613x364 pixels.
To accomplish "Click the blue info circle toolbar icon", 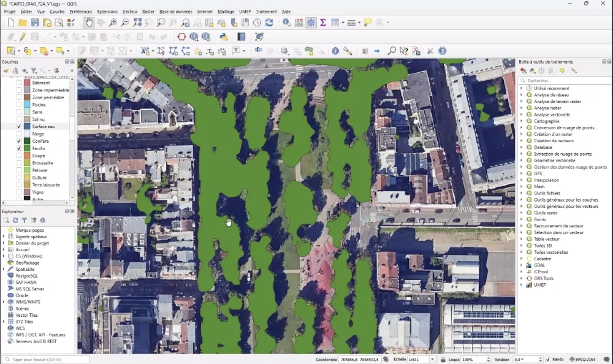I will pos(335,51).
